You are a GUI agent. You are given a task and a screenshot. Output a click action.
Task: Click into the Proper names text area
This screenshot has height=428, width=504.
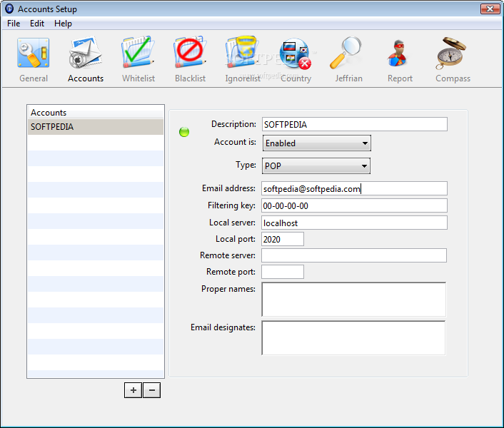(354, 300)
